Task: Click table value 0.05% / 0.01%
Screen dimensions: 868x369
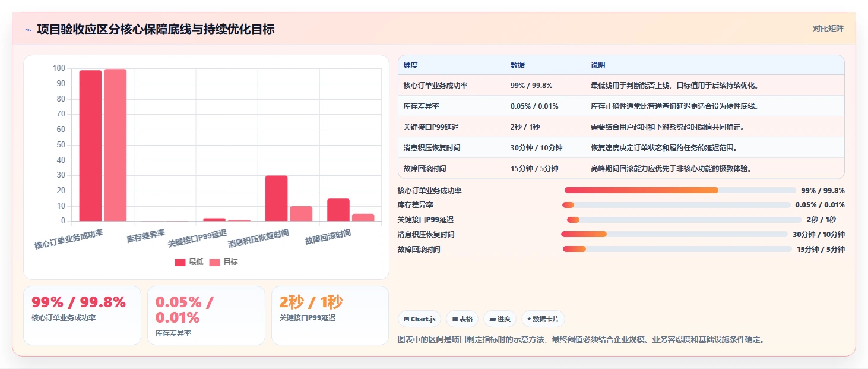Action: coord(535,106)
